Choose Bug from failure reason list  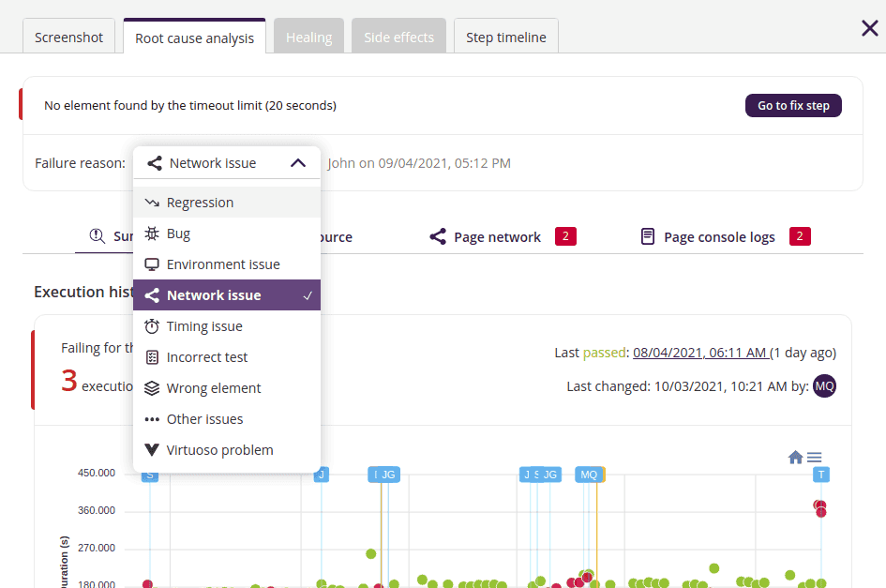point(178,234)
